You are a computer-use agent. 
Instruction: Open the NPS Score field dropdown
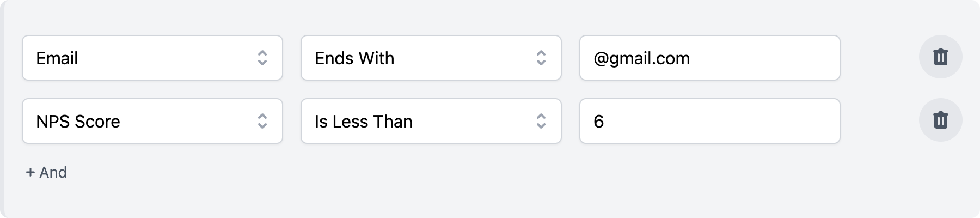152,121
